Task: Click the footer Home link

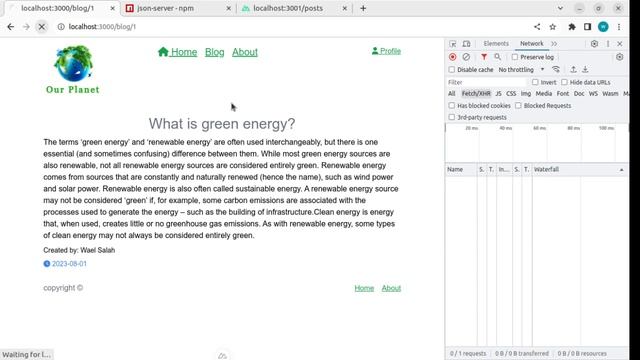Action: 364,288
